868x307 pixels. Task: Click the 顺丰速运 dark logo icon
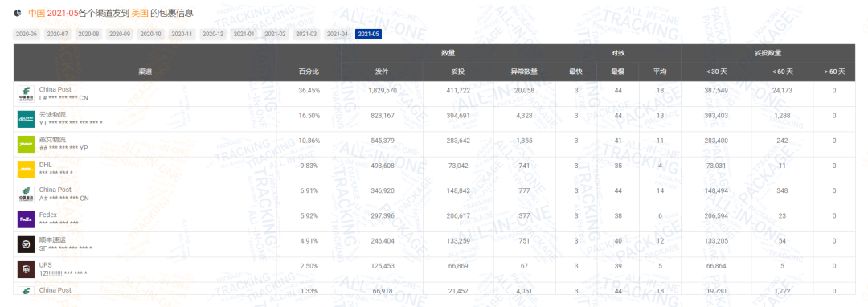click(26, 244)
